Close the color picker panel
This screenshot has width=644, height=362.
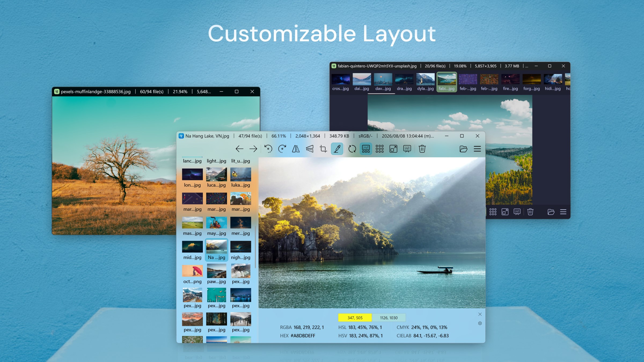click(480, 314)
